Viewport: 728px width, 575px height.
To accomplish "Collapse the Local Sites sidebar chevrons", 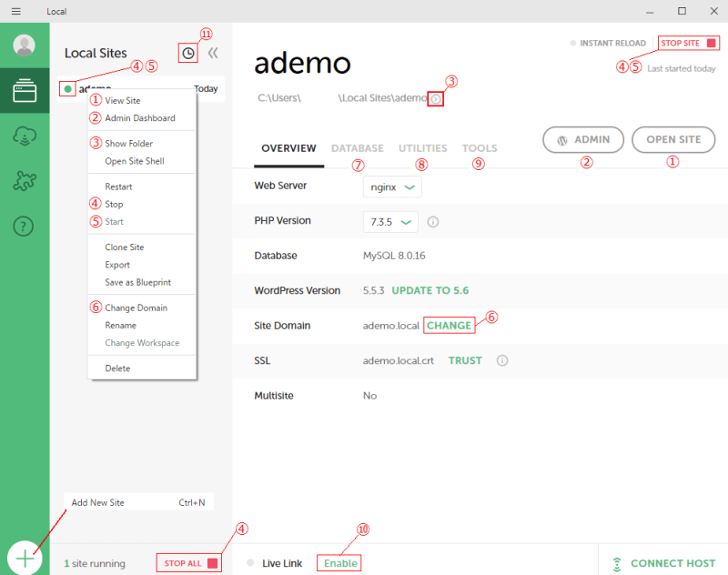I will coord(213,53).
